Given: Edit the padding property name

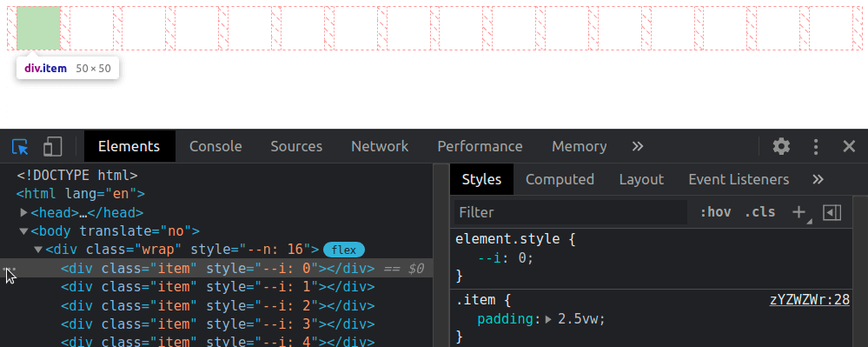Looking at the screenshot, I should [505, 319].
